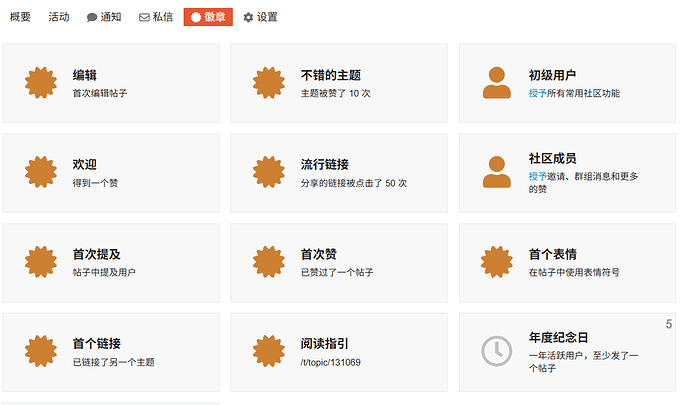The image size is (690, 405).
Task: Click the description 在帖子中使用表情符号
Action: 574,272
